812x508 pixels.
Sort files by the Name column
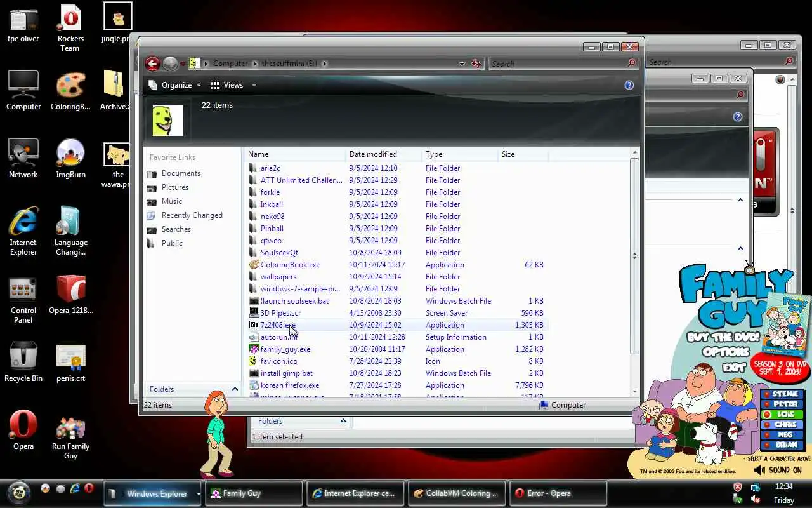(x=295, y=154)
